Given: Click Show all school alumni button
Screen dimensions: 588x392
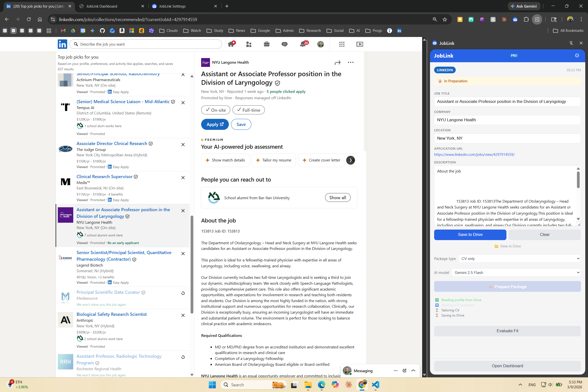Looking at the screenshot, I should point(338,198).
